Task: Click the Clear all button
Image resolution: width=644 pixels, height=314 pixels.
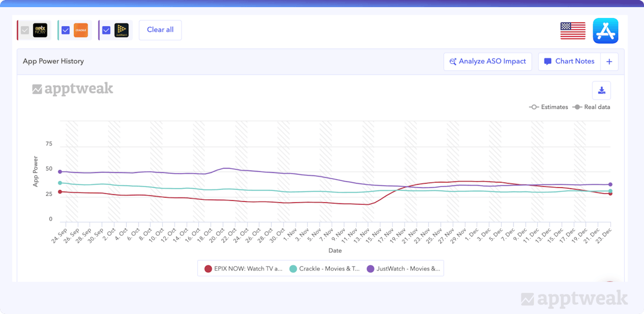Action: click(x=160, y=30)
